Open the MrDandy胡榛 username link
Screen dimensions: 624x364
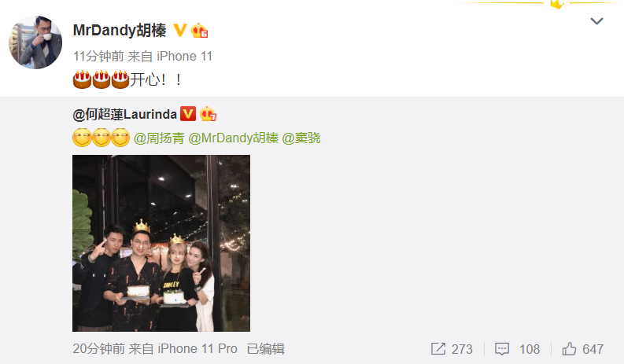click(x=120, y=30)
